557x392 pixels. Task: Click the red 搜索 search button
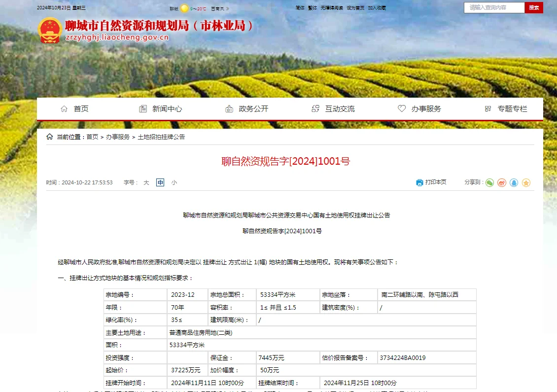coord(533,7)
